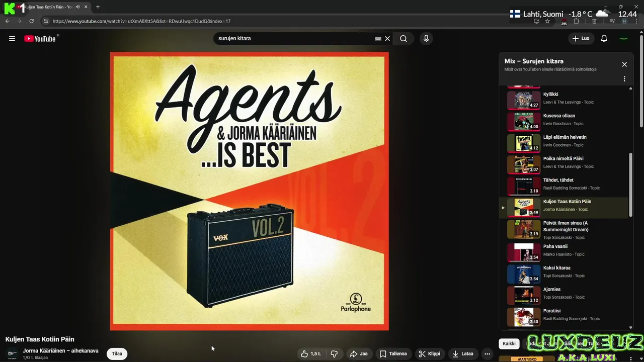This screenshot has width=644, height=362.
Task: Share the video using Jaa
Action: pos(359,354)
